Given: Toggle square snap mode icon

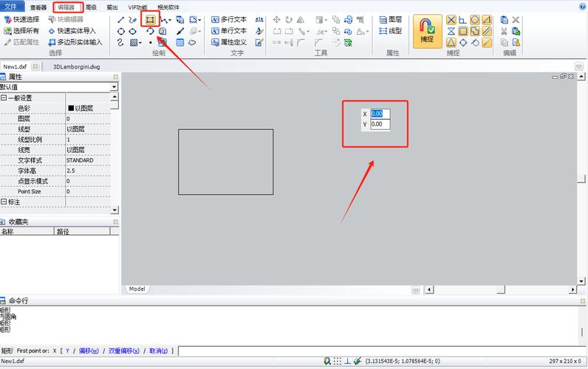Looking at the screenshot, I should pyautogui.click(x=463, y=31).
